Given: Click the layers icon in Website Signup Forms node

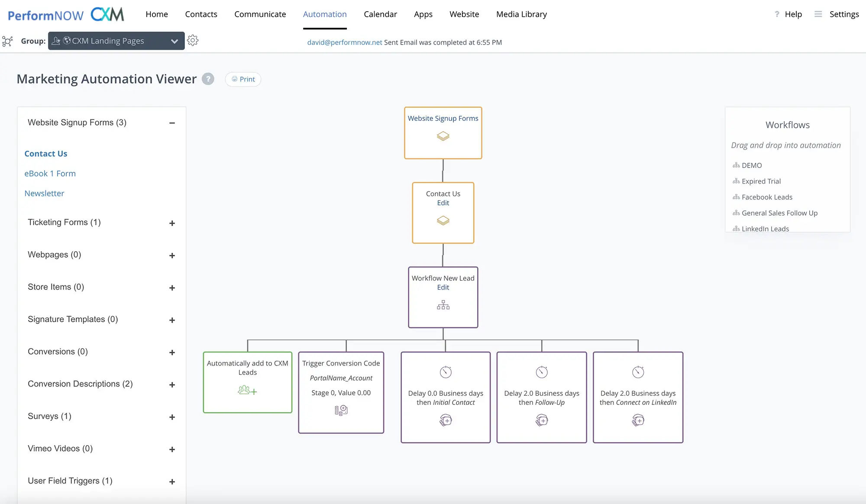Looking at the screenshot, I should [x=443, y=136].
